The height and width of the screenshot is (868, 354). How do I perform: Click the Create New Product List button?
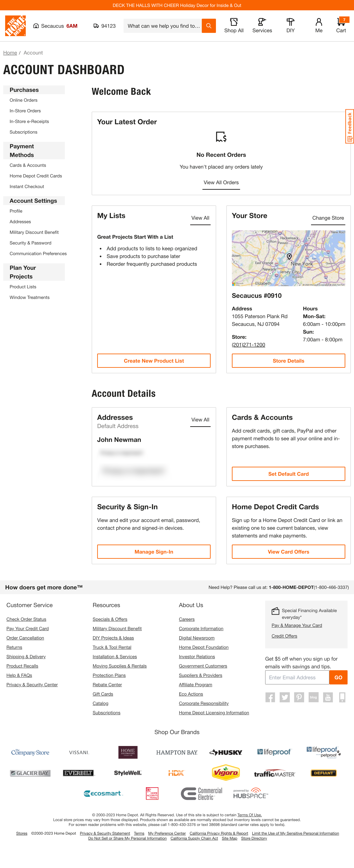pos(154,361)
